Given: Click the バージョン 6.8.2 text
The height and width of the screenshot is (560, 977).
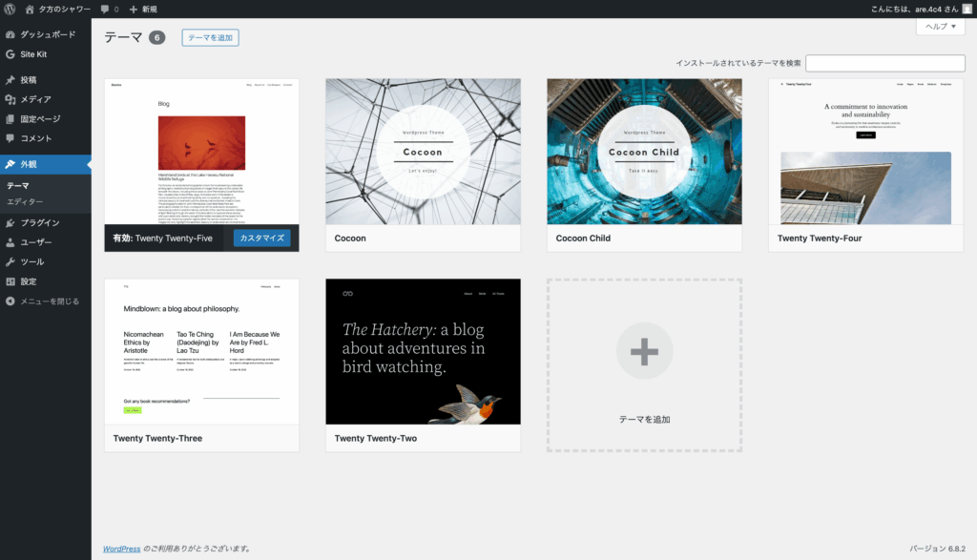Looking at the screenshot, I should pos(937,549).
